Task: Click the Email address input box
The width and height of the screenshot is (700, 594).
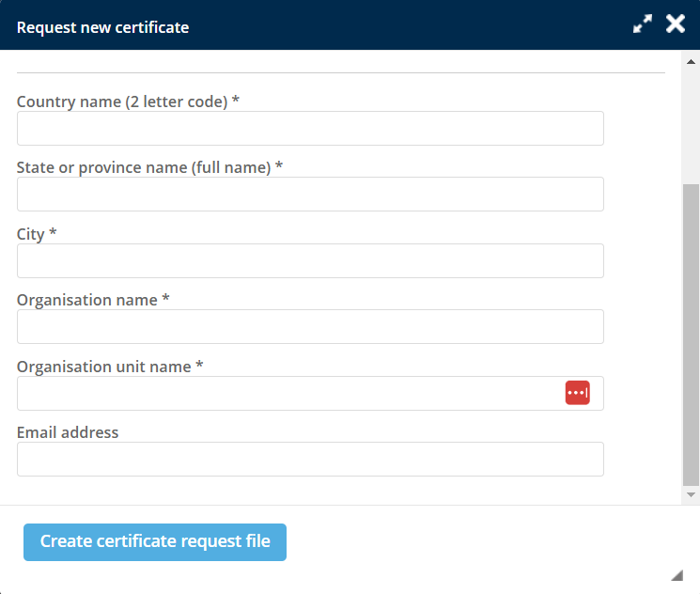Action: [310, 460]
